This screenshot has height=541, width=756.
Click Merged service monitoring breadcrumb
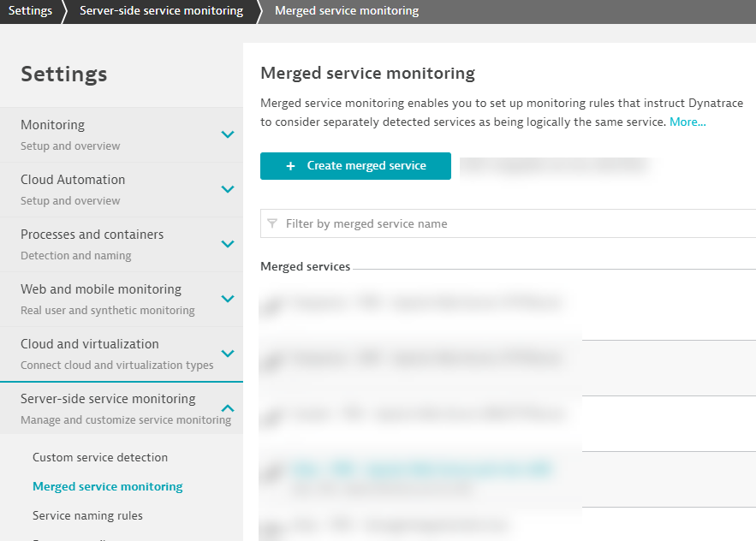(x=347, y=11)
